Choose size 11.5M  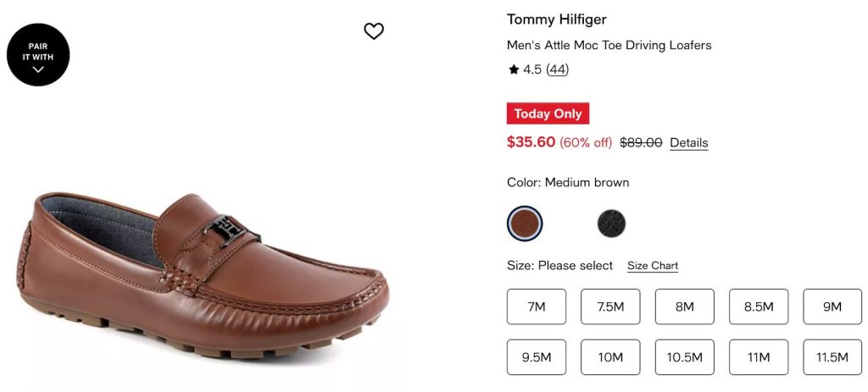[832, 357]
